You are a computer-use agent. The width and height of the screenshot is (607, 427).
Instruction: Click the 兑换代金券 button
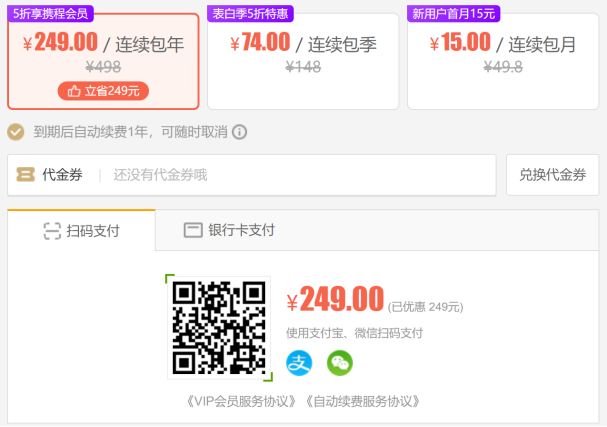point(552,175)
